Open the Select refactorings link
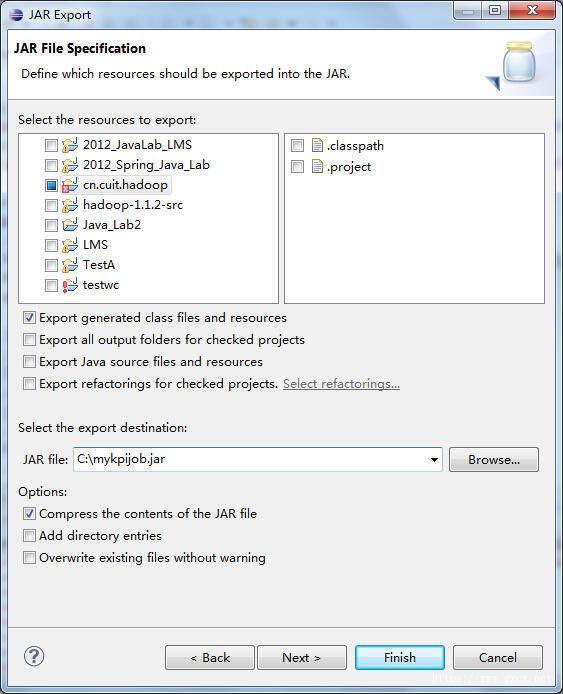 [341, 384]
